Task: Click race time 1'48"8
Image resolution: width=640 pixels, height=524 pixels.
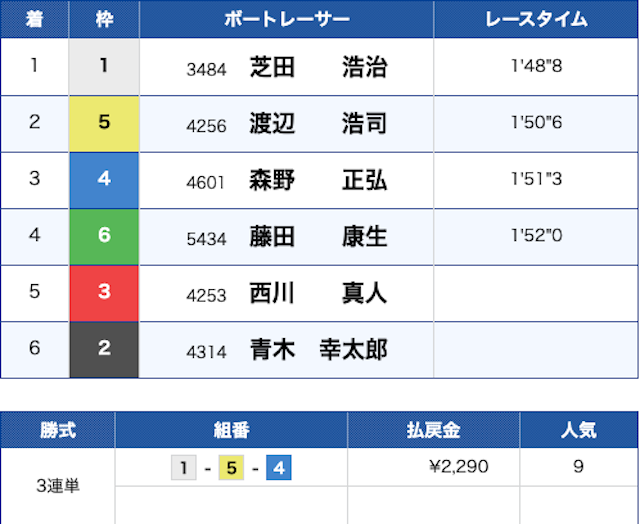Action: [x=535, y=67]
